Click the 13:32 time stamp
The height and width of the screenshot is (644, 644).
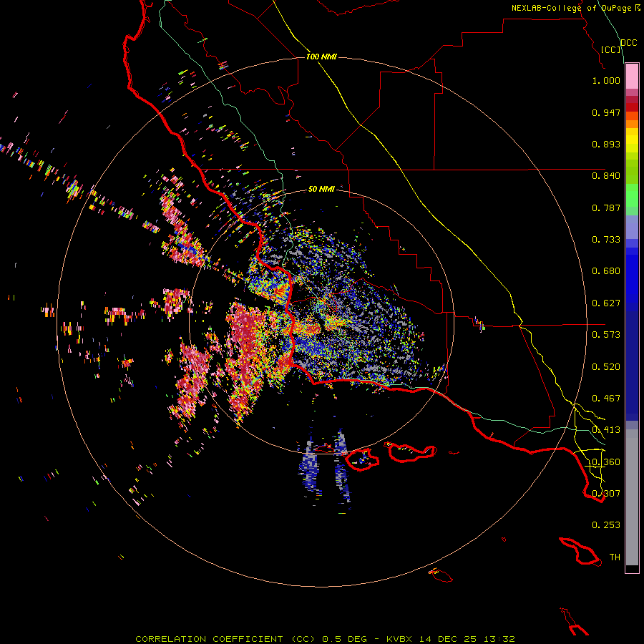tap(499, 639)
